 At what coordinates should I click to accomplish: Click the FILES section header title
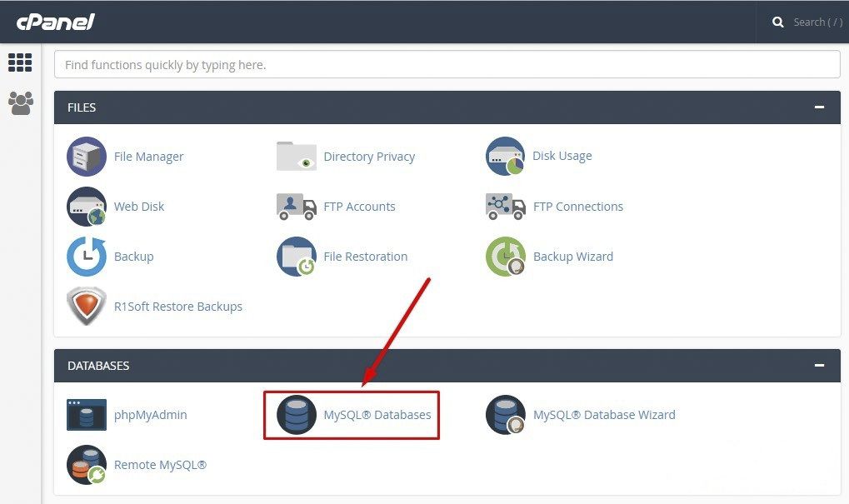[82, 107]
